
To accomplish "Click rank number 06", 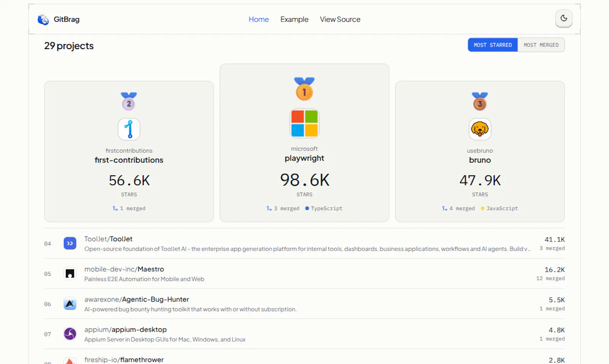I will [x=48, y=304].
